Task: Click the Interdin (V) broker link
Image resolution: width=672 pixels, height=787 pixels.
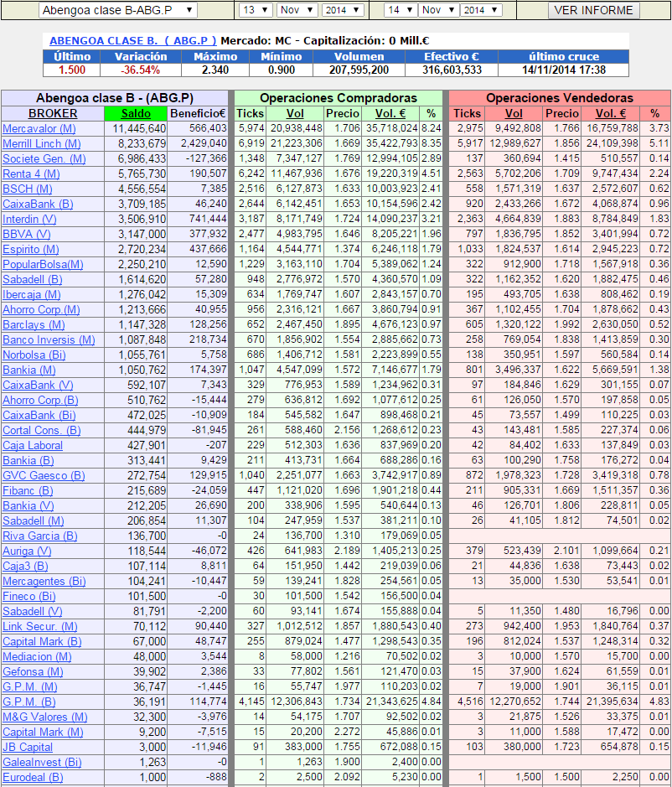Action: point(30,219)
